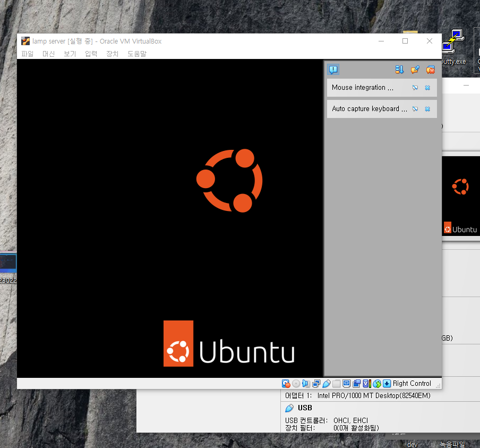The width and height of the screenshot is (480, 448).
Task: Click the status bar resize grip
Action: click(439, 386)
